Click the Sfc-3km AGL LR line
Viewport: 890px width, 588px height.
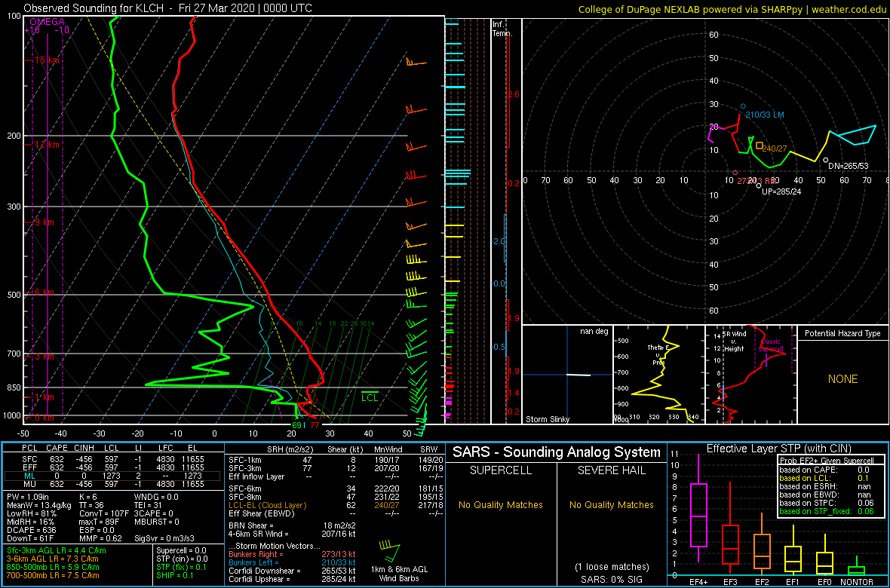[57, 550]
